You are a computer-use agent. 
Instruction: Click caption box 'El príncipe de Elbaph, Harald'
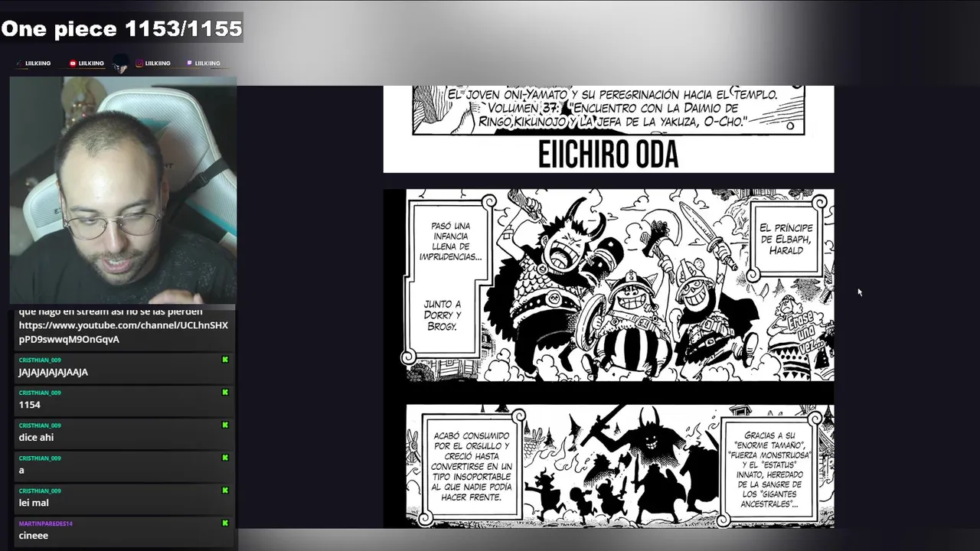[x=786, y=240]
